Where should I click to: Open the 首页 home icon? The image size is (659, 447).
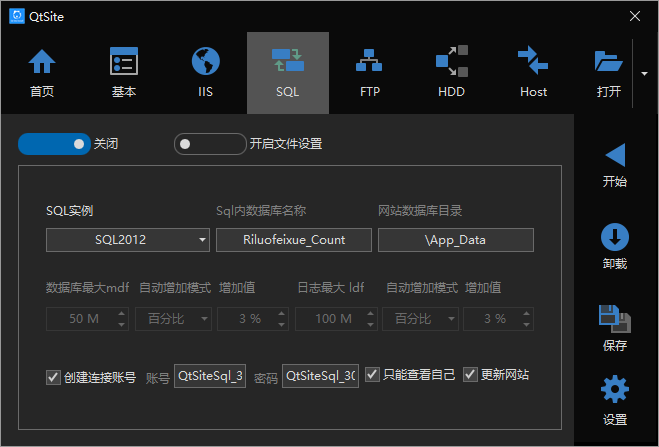point(42,62)
